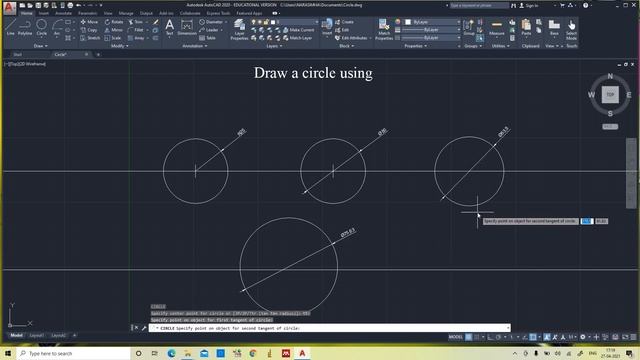Viewport: 640px width, 360px height.
Task: Select the Circle tool
Action: (42, 27)
